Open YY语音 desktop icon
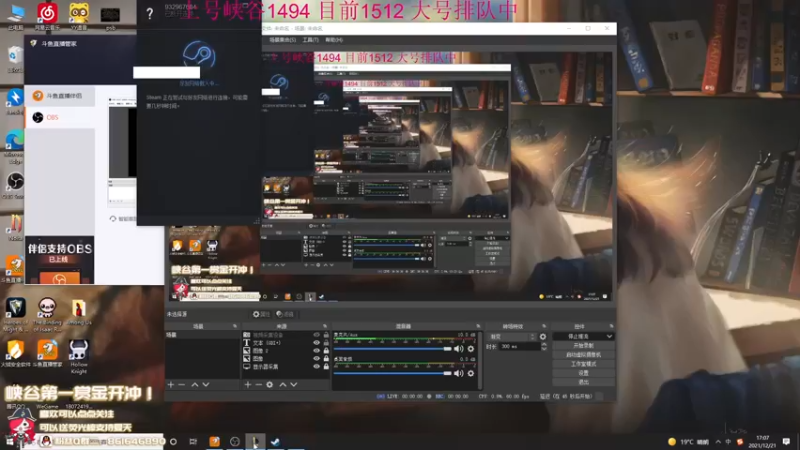The image size is (800, 450). pyautogui.click(x=79, y=16)
